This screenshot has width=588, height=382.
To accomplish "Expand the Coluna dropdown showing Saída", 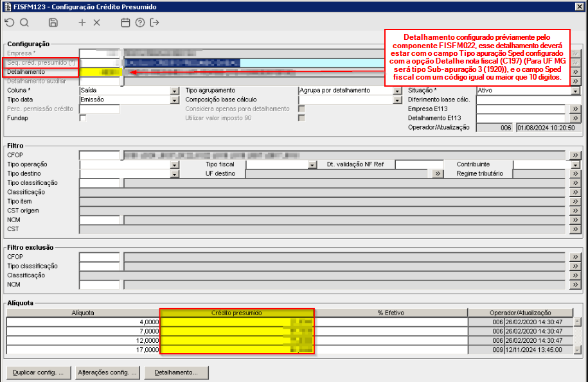I will pos(175,91).
